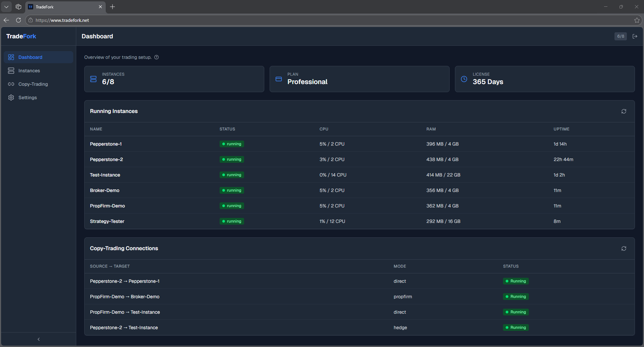Image resolution: width=644 pixels, height=347 pixels.
Task: Open the Instances sidebar item
Action: (x=38, y=71)
